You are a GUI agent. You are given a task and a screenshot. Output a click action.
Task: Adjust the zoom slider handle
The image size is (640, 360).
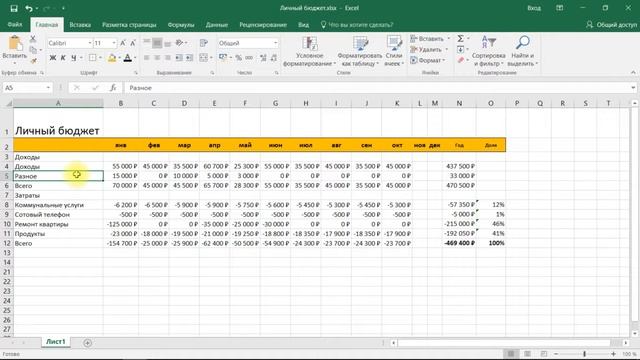584,354
